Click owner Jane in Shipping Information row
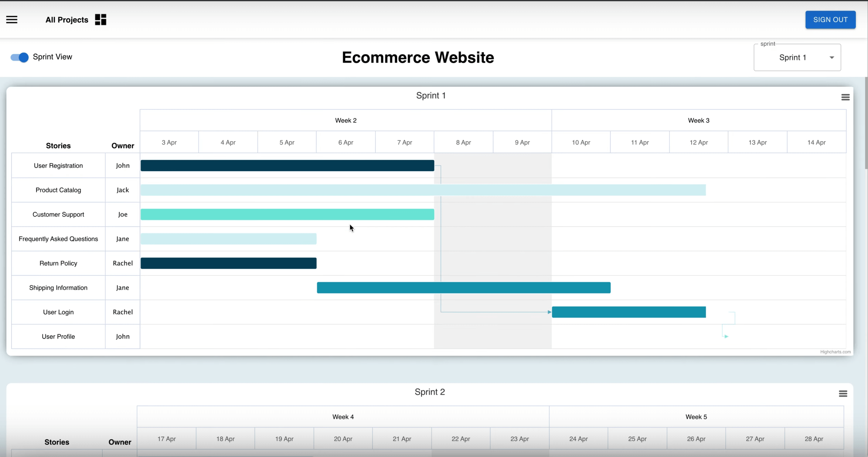The height and width of the screenshot is (457, 868). tap(123, 288)
